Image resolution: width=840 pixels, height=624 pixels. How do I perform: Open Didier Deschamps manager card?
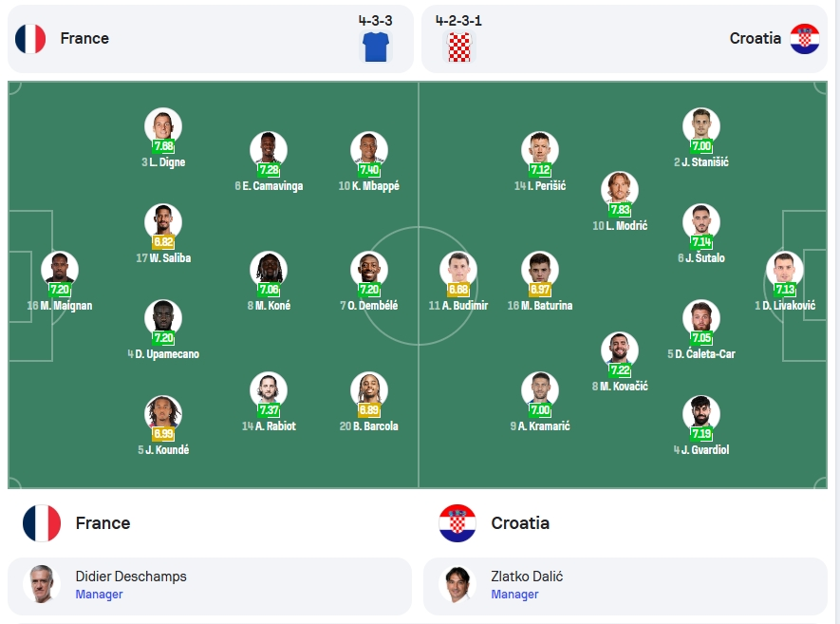pyautogui.click(x=210, y=586)
